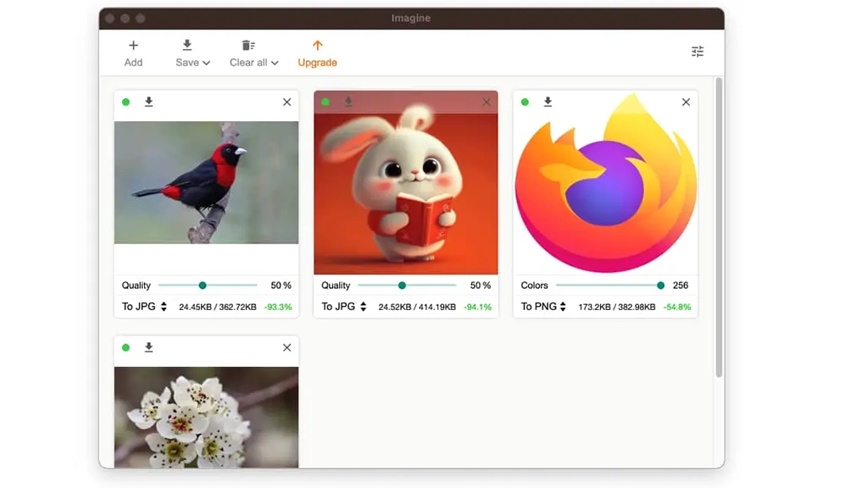Remove the bird image card
Viewport: 868px width, 488px height.
(287, 102)
